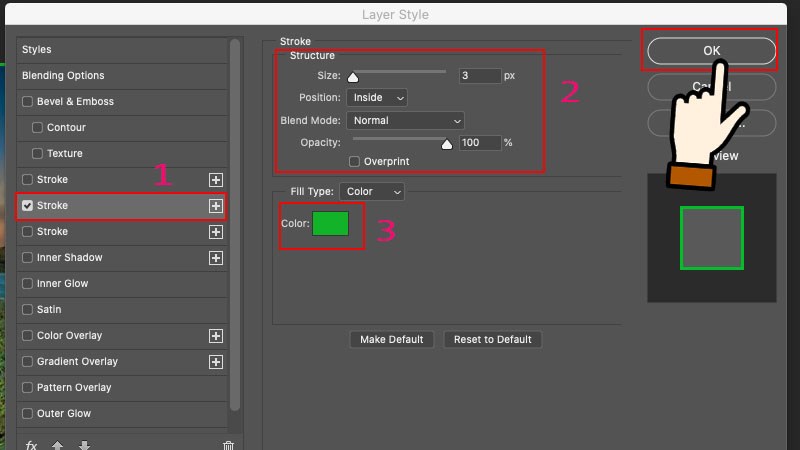The image size is (800, 450).
Task: Open the Position dropdown set to Inside
Action: pyautogui.click(x=376, y=98)
